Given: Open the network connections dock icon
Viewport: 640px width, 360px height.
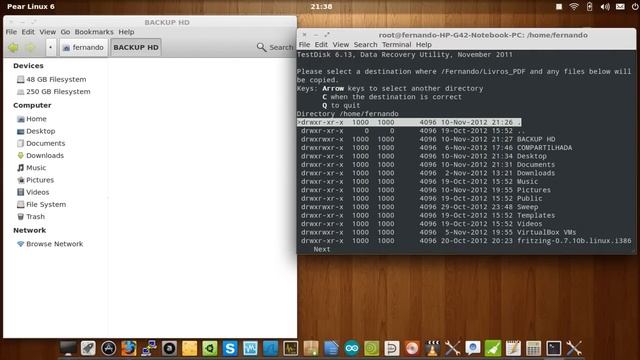Looking at the screenshot, I should click(149, 348).
